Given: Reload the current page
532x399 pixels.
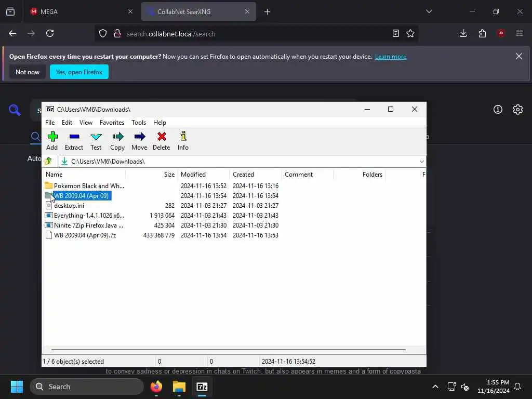Looking at the screenshot, I should tap(50, 33).
